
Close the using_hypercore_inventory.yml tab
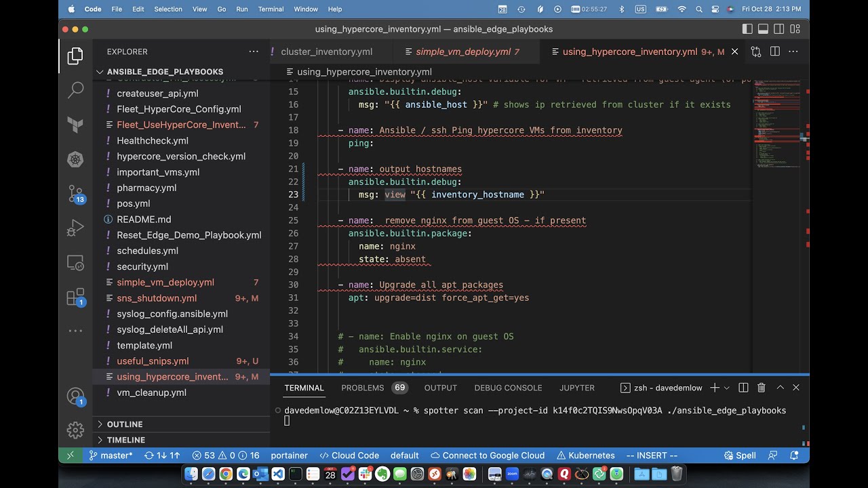734,52
